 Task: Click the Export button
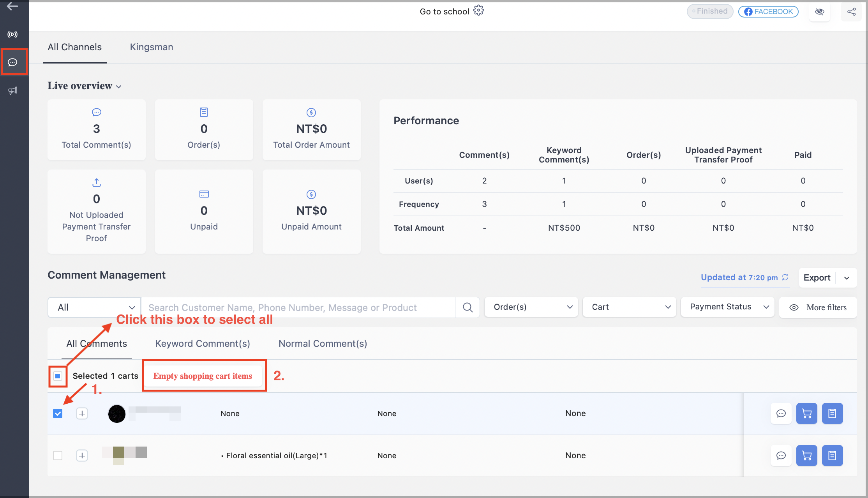point(817,278)
